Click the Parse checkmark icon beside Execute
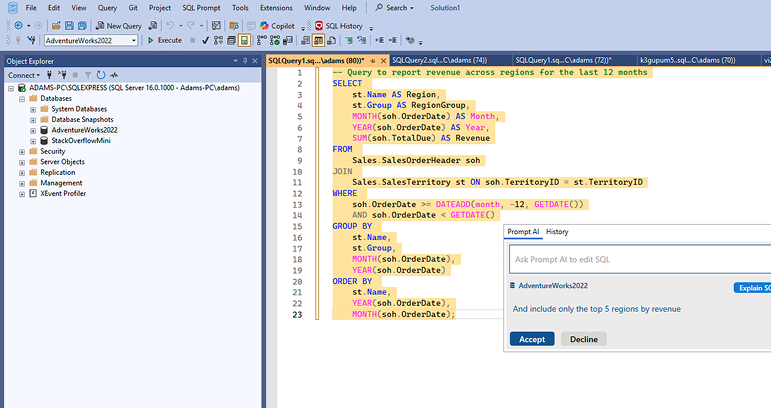 click(205, 41)
